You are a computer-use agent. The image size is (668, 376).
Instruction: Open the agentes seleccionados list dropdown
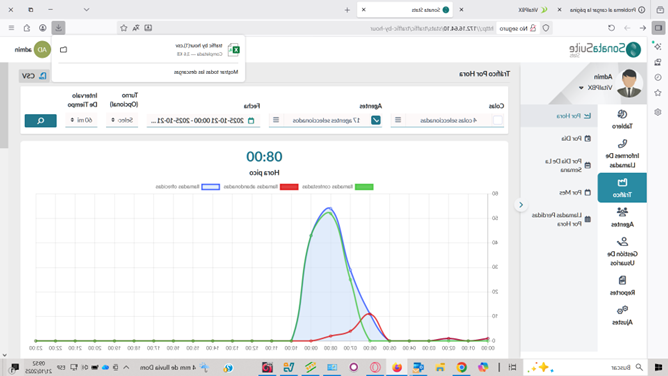point(326,121)
